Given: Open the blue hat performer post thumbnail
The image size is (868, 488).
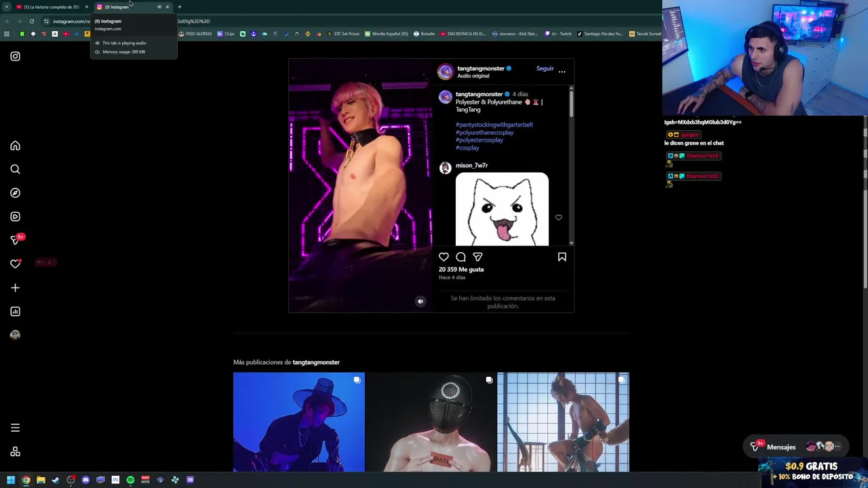Looking at the screenshot, I should [x=298, y=422].
